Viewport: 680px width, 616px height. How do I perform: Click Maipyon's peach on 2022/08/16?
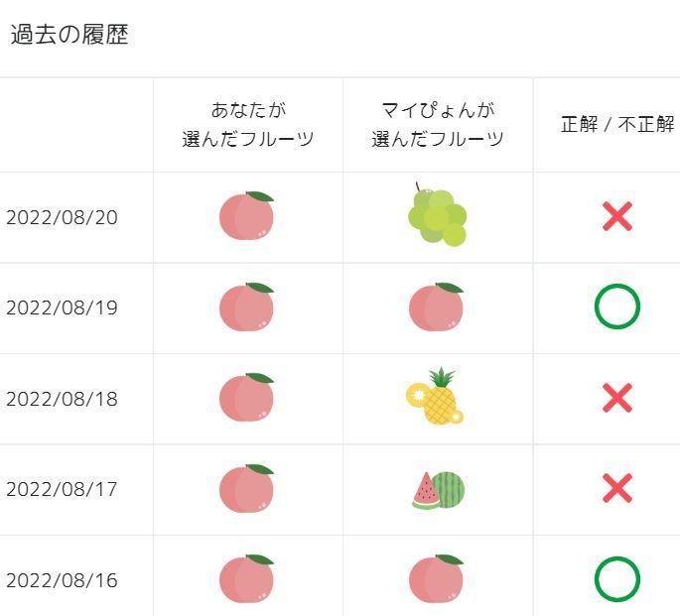coord(436,579)
